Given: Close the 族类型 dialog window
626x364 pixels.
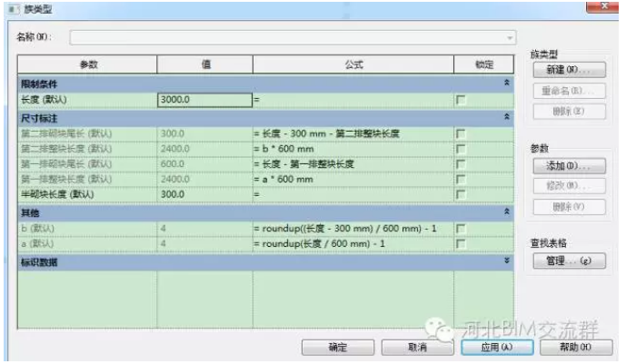Looking at the screenshot, I should click(602, 6).
